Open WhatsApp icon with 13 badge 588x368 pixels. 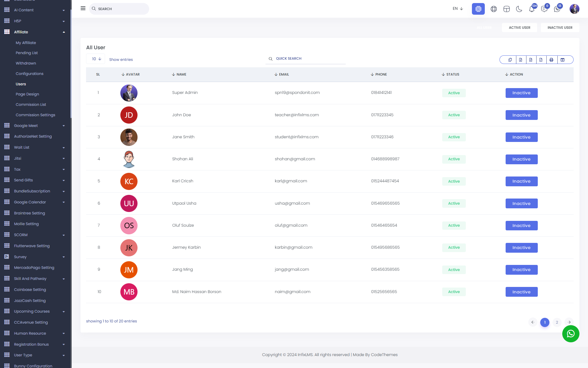(557, 9)
